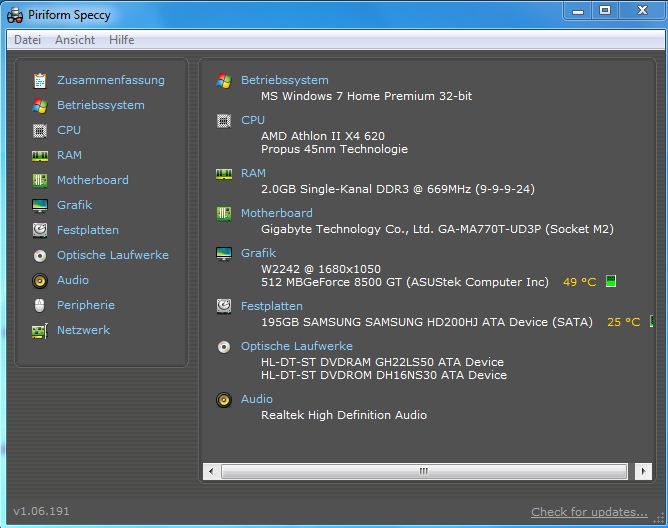Select CPU in the sidebar
The image size is (668, 528).
[69, 130]
